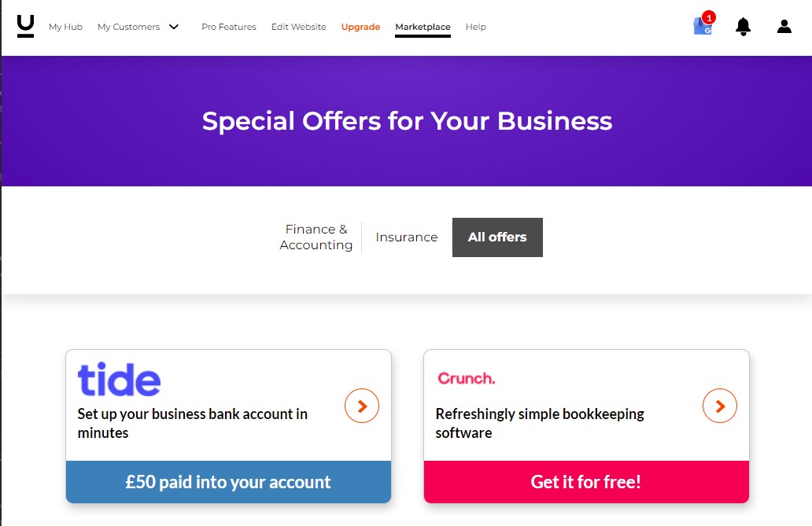
Task: Click the Google Business icon with the red badge
Action: (x=701, y=26)
